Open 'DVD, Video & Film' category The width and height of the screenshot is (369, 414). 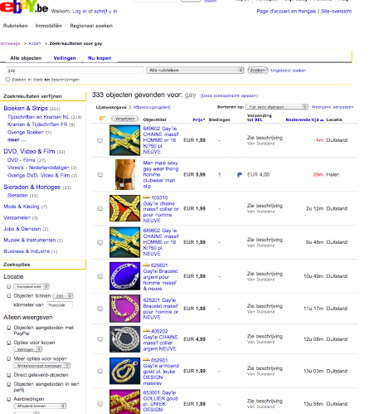29,151
